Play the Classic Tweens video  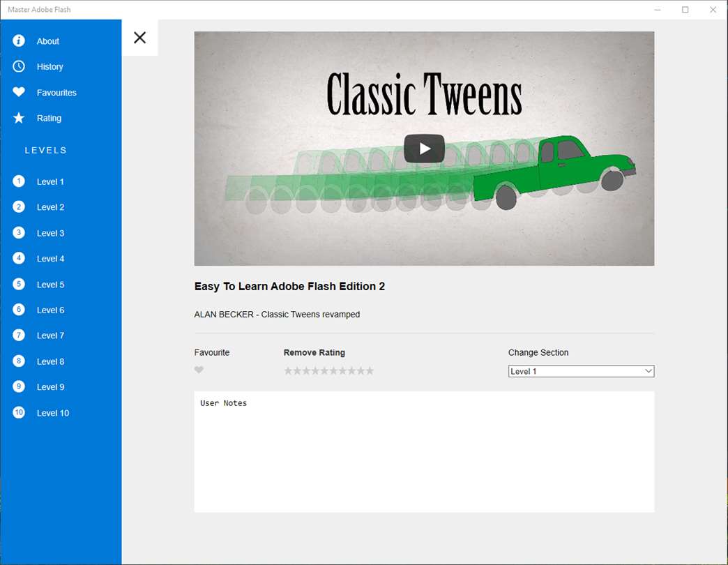click(424, 149)
